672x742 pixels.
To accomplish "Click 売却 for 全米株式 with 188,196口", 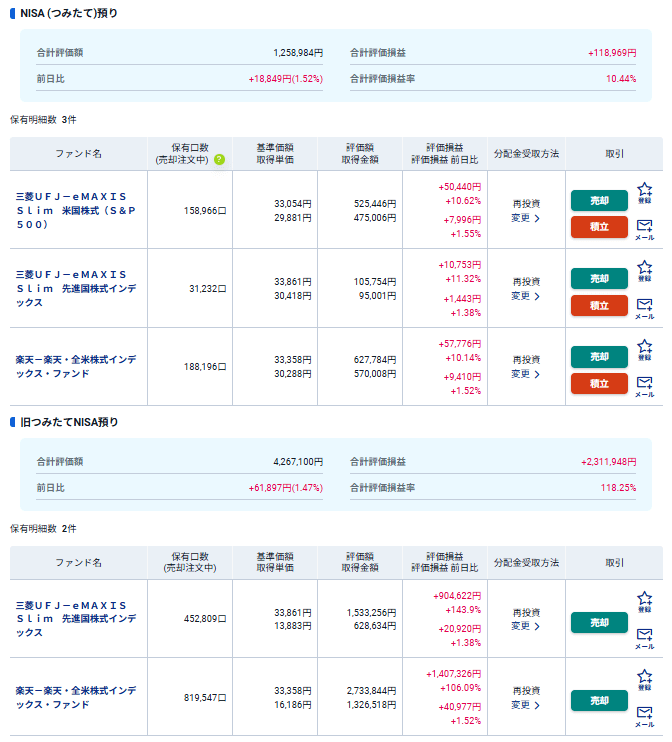I will [x=599, y=357].
